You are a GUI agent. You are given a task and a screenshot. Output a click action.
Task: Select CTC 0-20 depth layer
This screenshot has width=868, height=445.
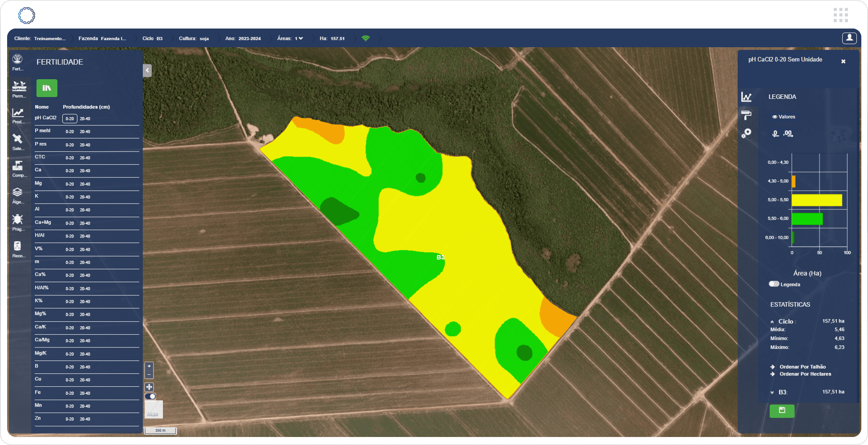(x=70, y=158)
